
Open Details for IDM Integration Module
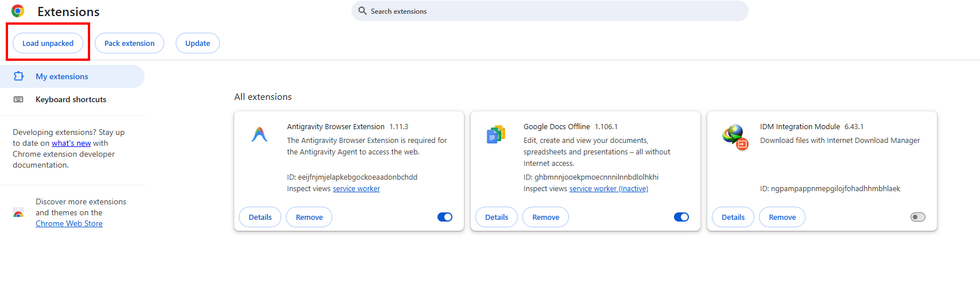tap(733, 217)
